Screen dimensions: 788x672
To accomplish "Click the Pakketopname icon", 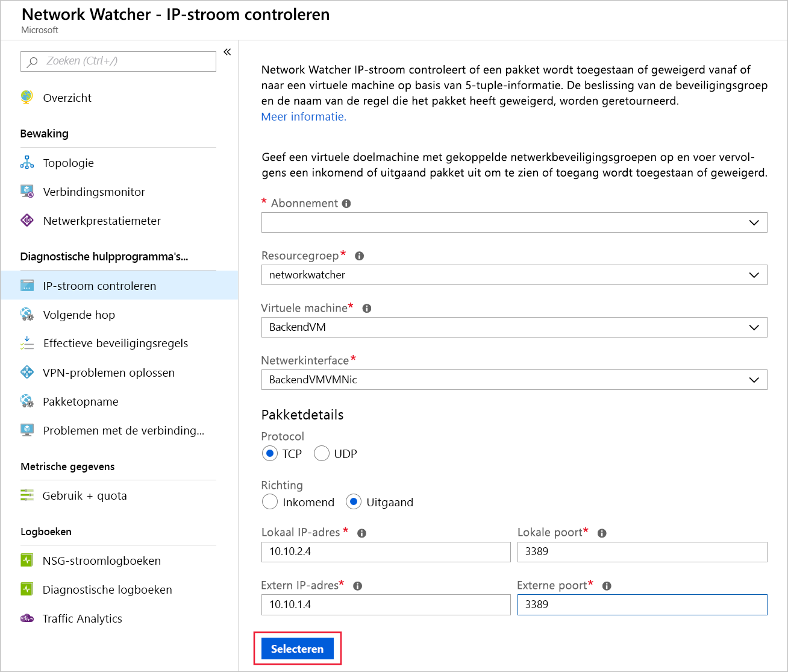I will coord(27,401).
